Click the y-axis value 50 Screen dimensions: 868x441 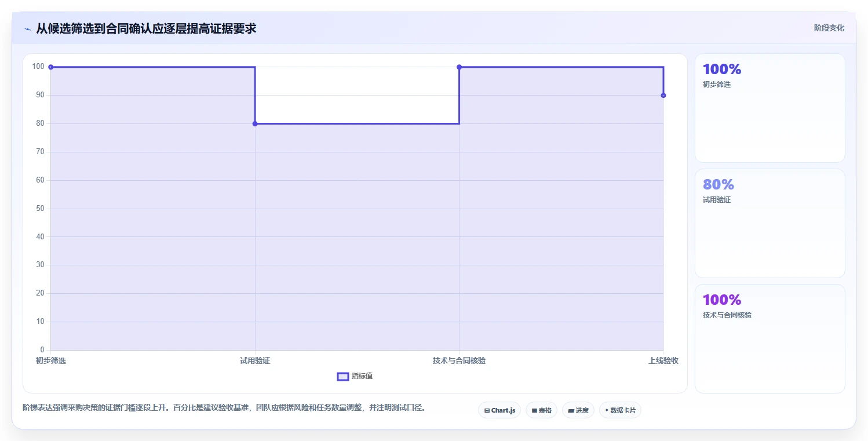pos(40,208)
